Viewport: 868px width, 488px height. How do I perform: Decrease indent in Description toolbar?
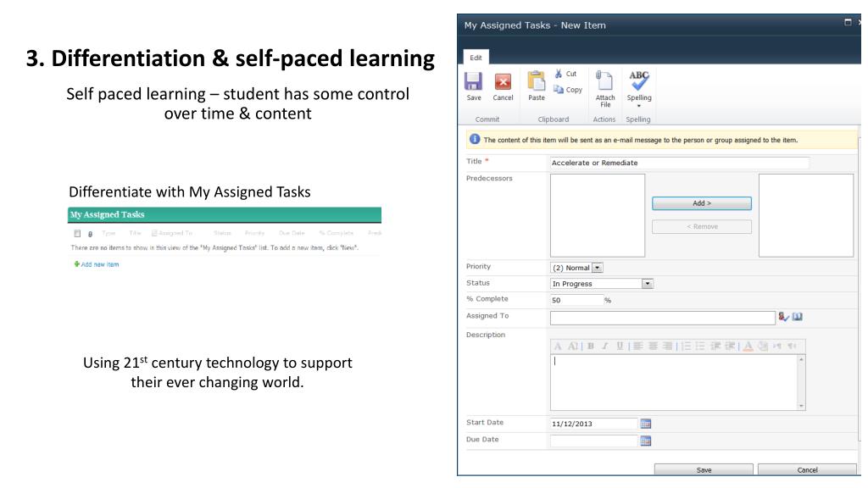pos(715,347)
